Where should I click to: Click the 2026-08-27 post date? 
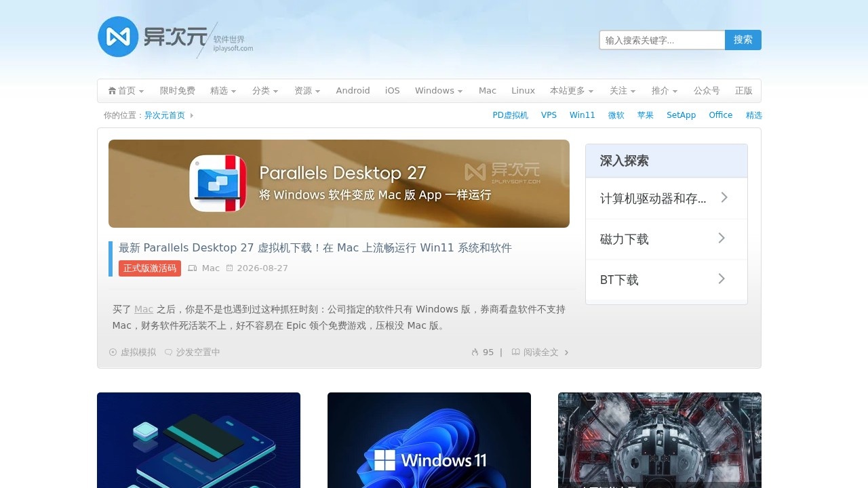point(262,268)
